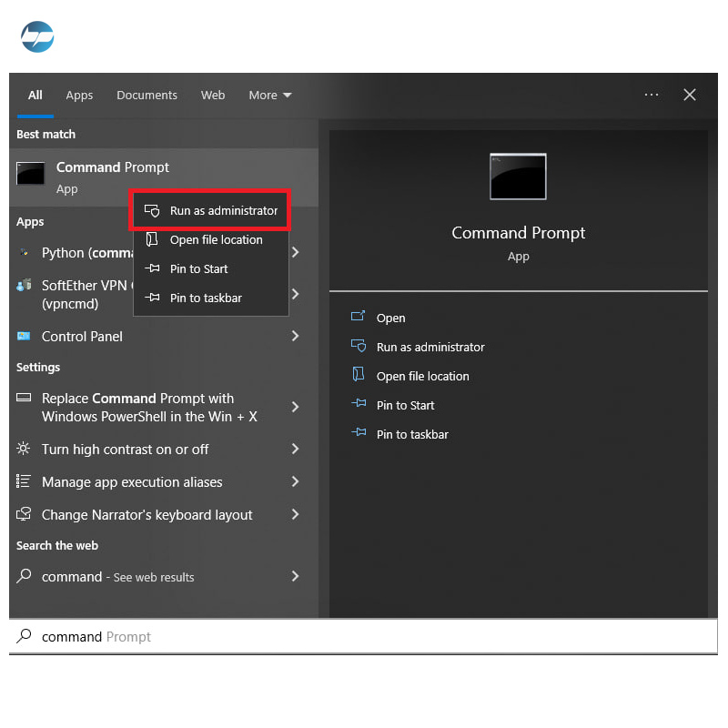
Task: Select Command Prompt best match result
Action: click(164, 177)
